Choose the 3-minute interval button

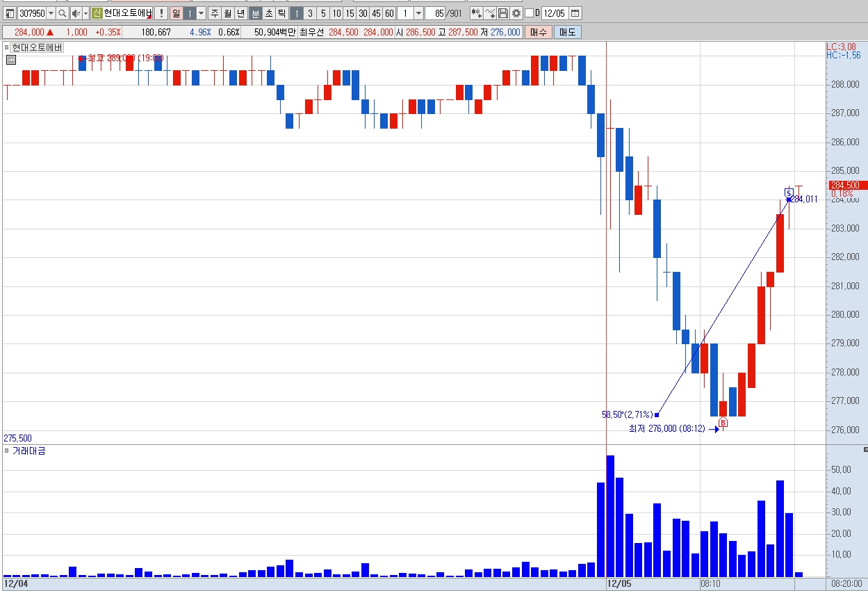point(310,13)
